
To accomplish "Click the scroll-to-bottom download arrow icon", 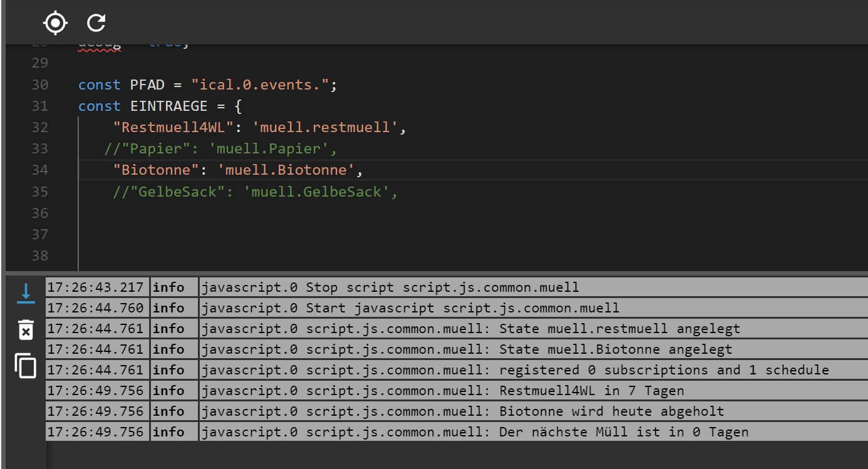I will tap(26, 293).
